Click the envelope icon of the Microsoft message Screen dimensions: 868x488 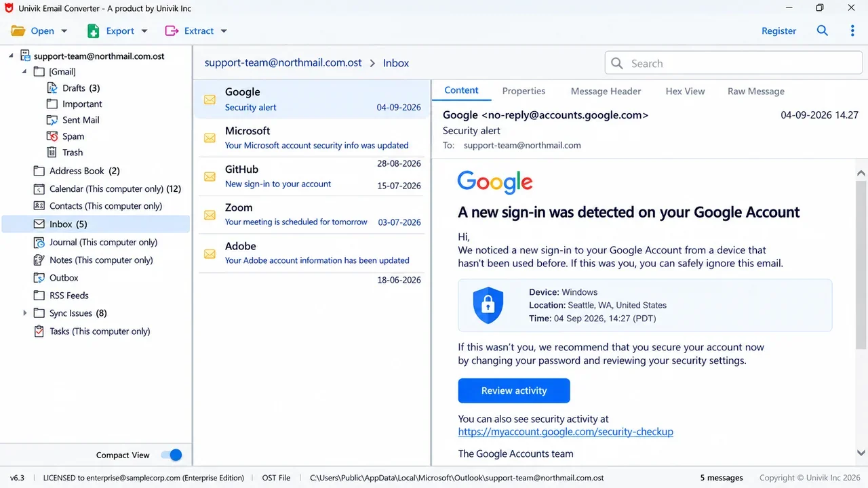click(210, 138)
